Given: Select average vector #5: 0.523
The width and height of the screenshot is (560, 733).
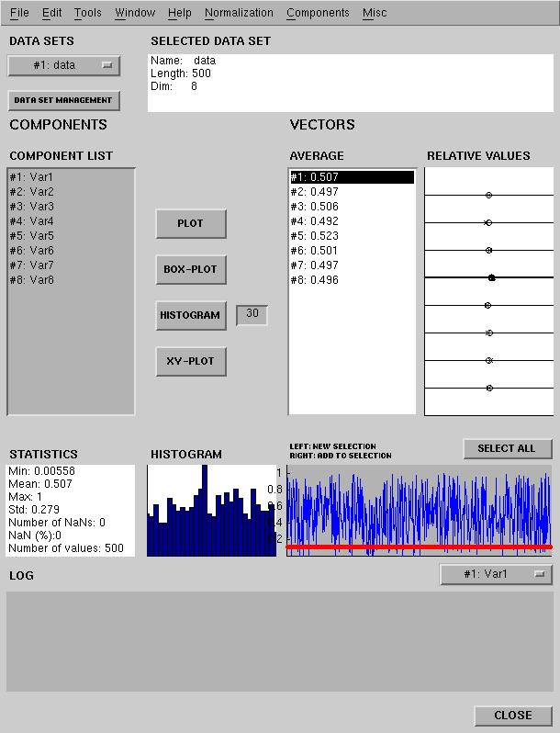Looking at the screenshot, I should (x=315, y=236).
